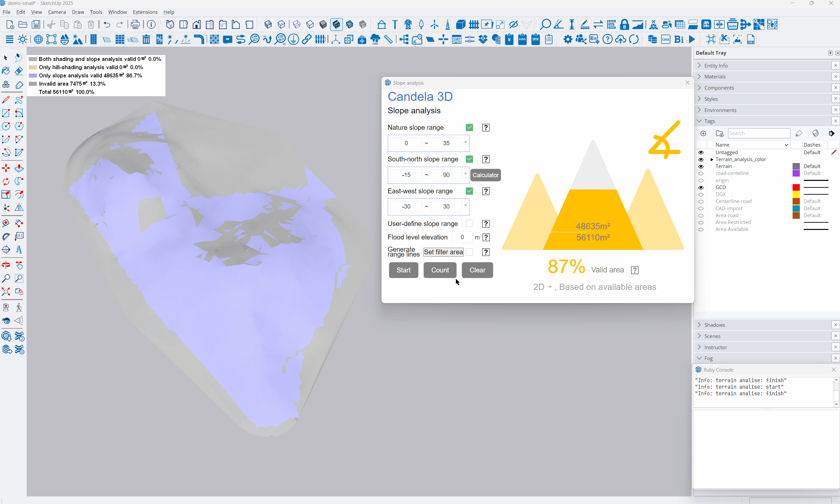Click the Undo toolbar icon
The width and height of the screenshot is (840, 504).
click(x=107, y=24)
